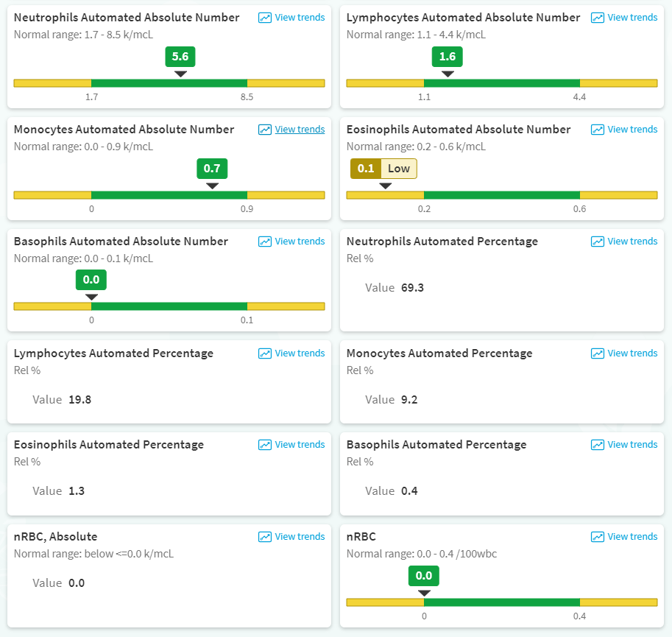
Task: Click trend chart icon for Basophils Automated Absolute Number
Action: (265, 242)
